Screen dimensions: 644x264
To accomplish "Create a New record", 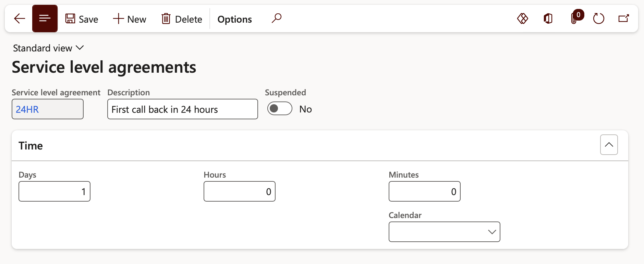I will pos(130,19).
